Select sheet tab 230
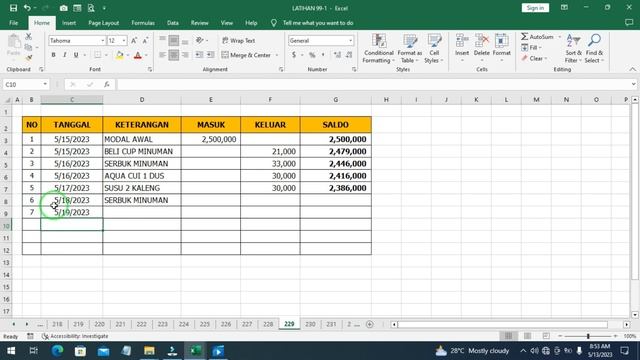 click(x=310, y=324)
